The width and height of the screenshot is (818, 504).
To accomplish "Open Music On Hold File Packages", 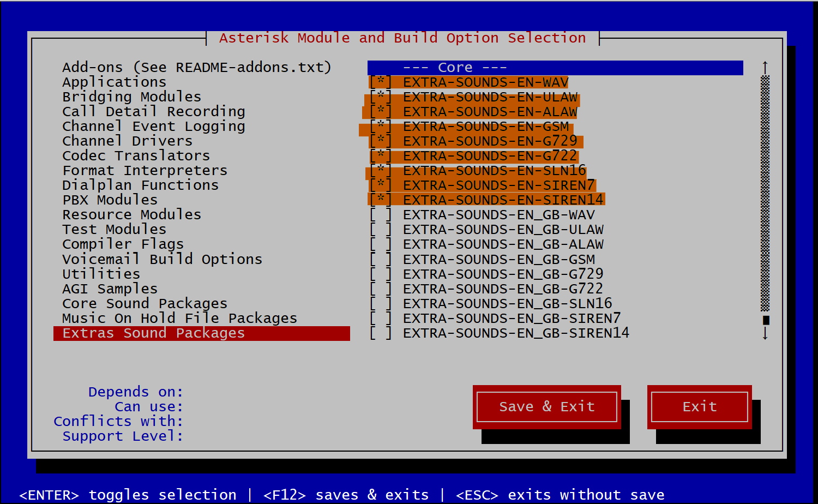I will point(180,318).
